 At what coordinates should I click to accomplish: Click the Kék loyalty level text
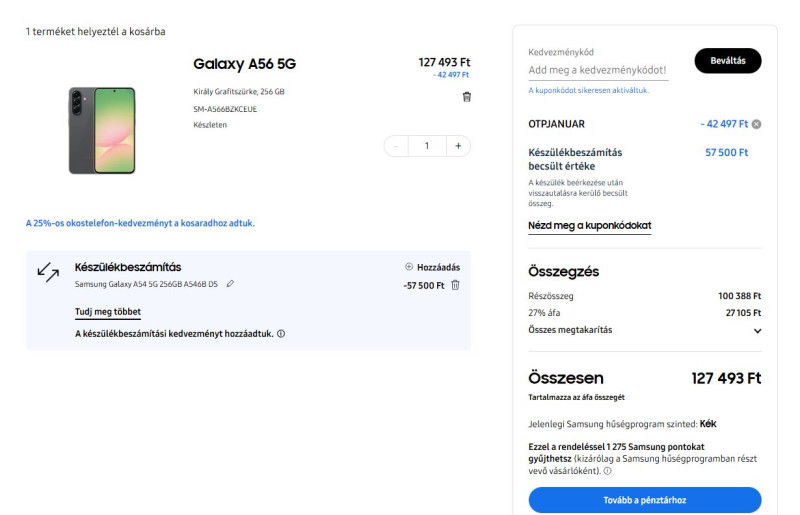coord(708,424)
